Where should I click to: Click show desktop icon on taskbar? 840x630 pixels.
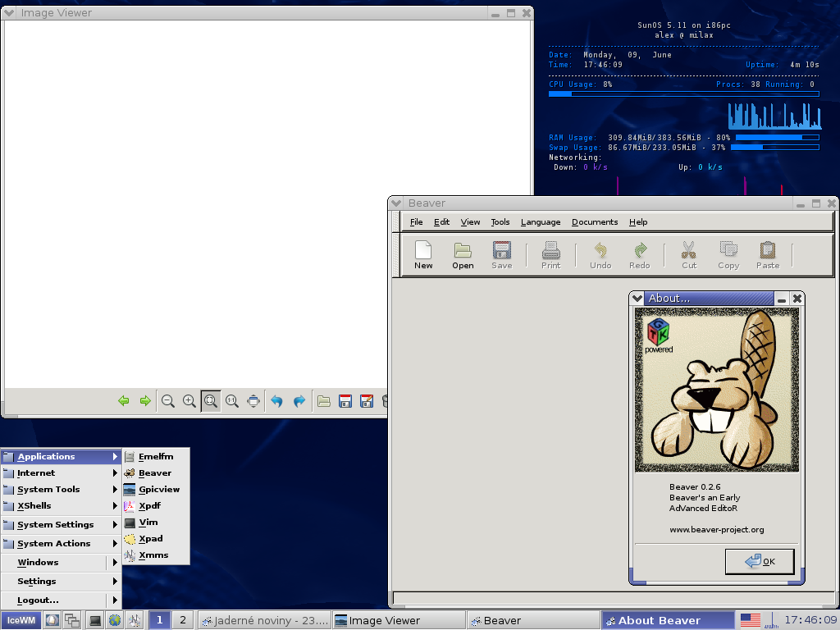(52, 620)
